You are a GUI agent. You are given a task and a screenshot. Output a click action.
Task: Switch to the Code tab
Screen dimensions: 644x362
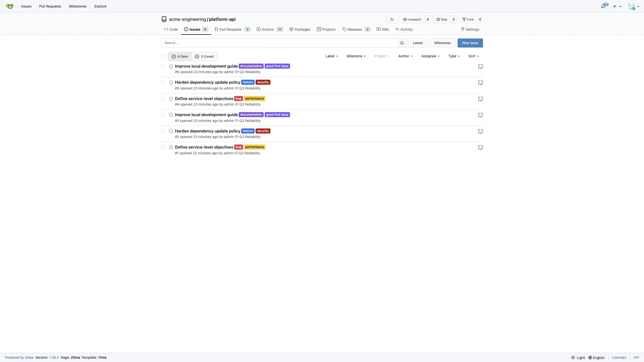coord(171,29)
